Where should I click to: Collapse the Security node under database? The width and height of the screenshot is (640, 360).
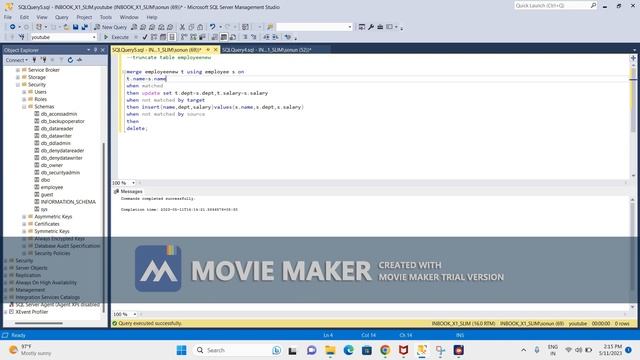[18, 84]
